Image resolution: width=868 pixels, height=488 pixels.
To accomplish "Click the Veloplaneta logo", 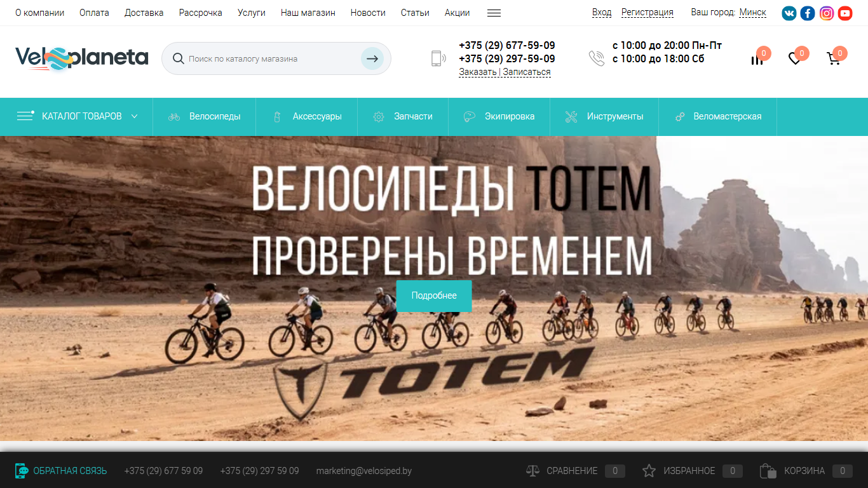I will 81,58.
